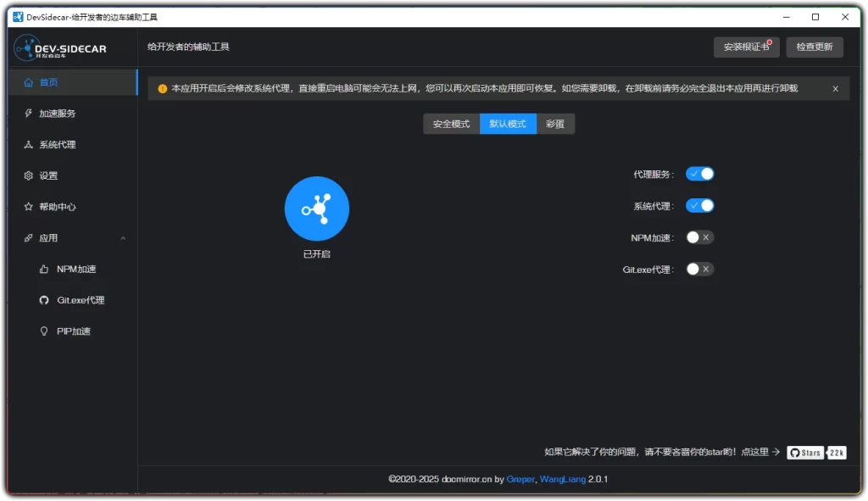
Task: Click the 安装根证书 button
Action: click(x=746, y=47)
